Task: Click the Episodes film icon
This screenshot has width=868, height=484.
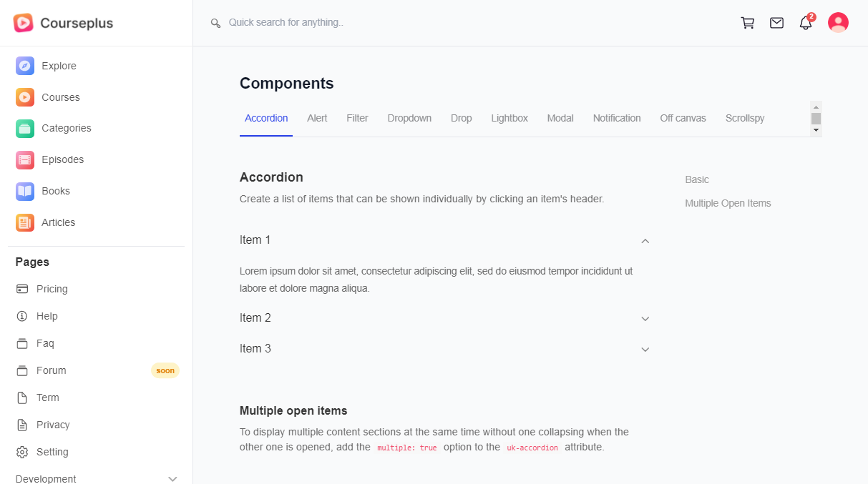Action: click(x=25, y=159)
